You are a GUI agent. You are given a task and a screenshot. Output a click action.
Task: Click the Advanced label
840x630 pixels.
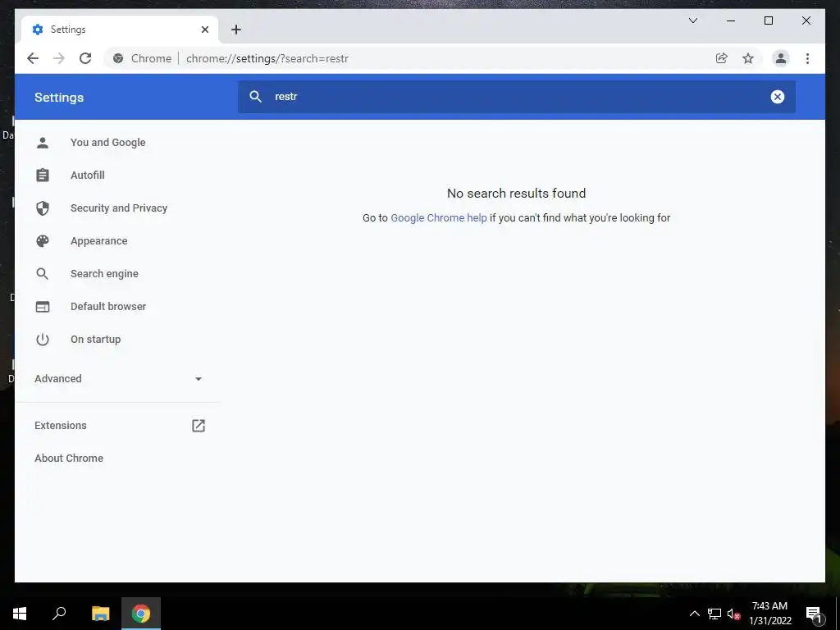[58, 379]
